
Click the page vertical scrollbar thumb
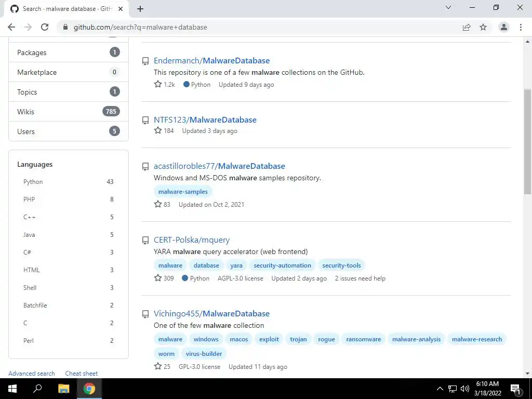(x=527, y=141)
